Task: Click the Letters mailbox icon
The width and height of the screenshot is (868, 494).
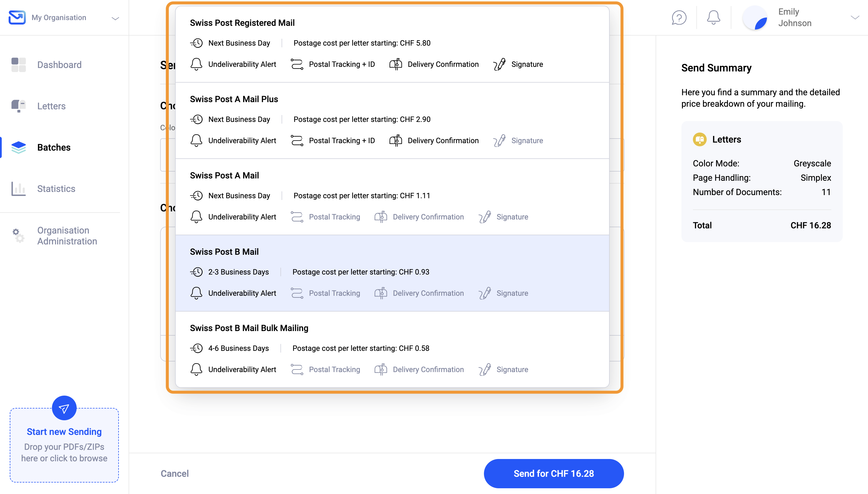Action: pos(19,106)
